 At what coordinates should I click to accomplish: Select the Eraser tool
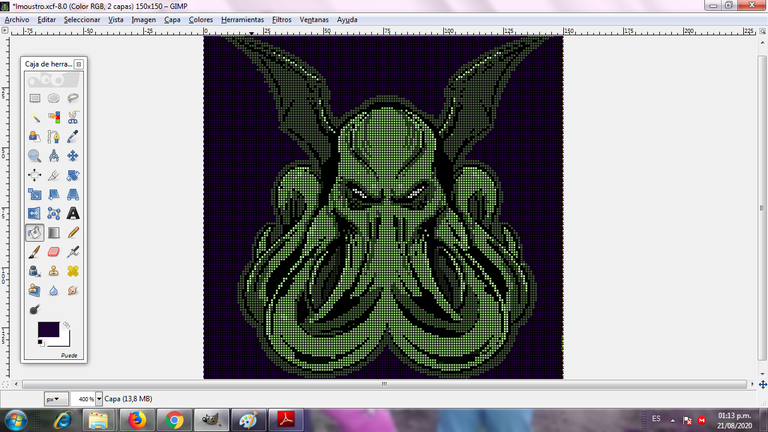(53, 252)
